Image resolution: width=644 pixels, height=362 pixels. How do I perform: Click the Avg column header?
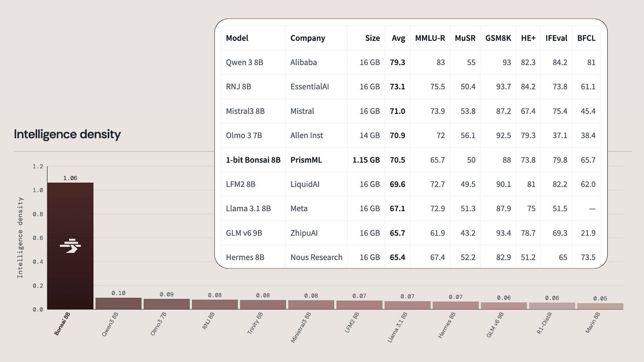click(x=398, y=38)
